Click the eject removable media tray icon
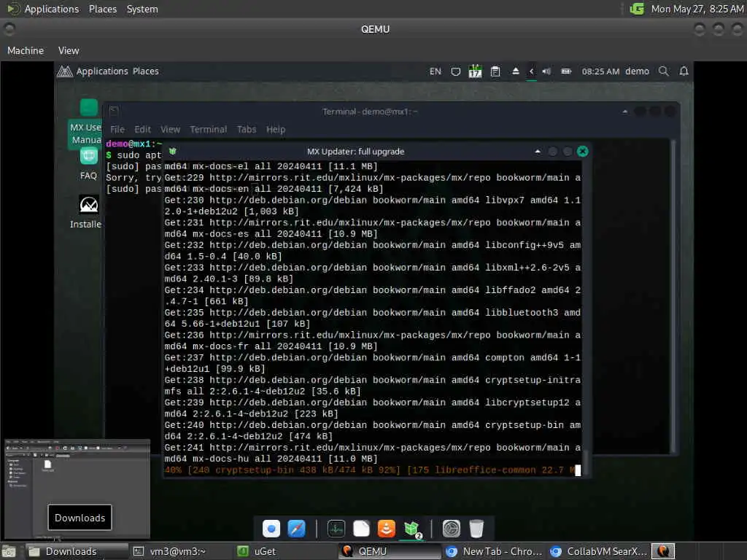747x560 pixels. point(516,71)
